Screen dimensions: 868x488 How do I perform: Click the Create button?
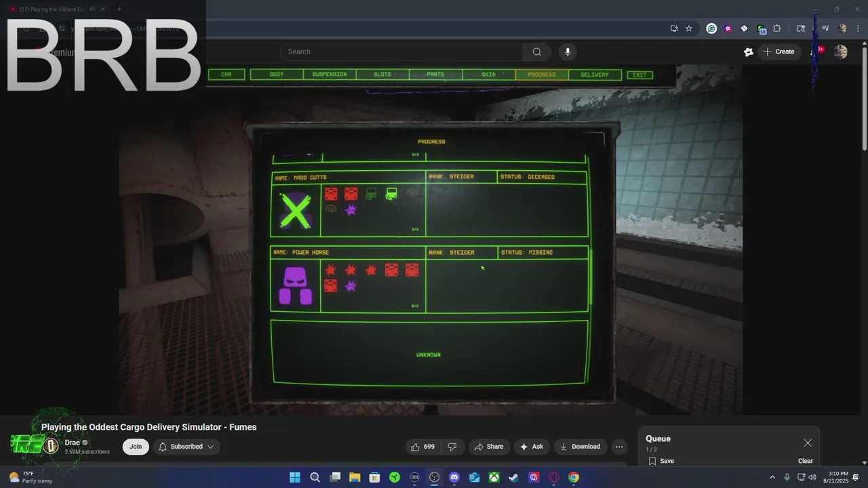point(778,52)
